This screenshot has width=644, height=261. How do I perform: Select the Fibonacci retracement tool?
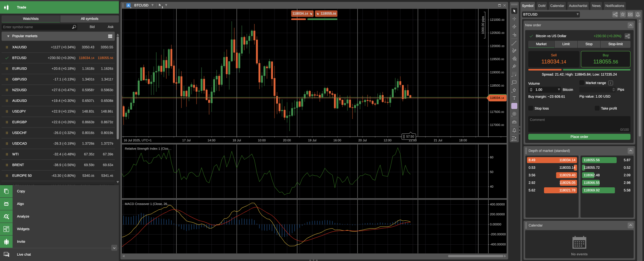pos(514,75)
